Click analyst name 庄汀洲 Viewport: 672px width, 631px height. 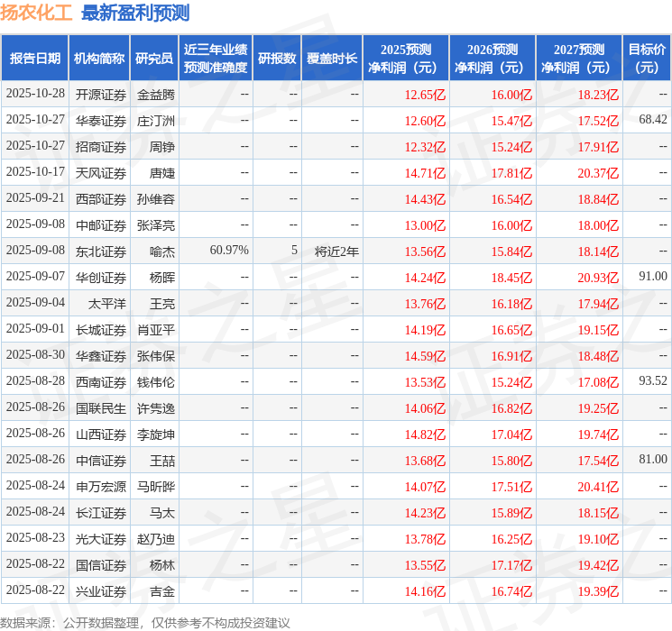point(156,121)
